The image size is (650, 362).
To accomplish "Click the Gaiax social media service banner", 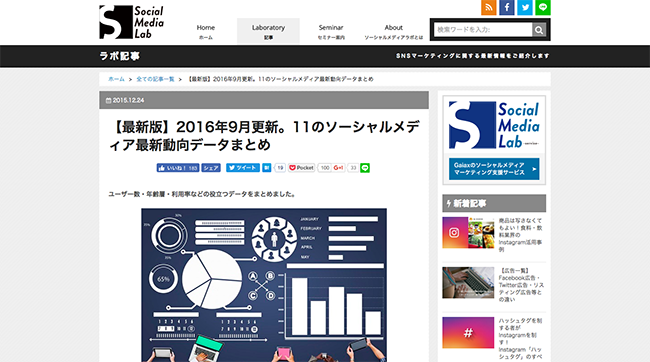I will (494, 169).
